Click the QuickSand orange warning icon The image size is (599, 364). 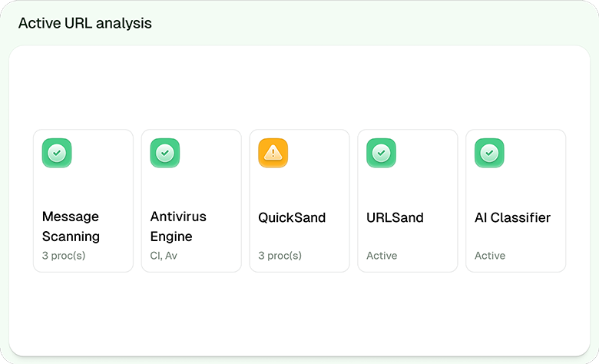[x=273, y=154]
